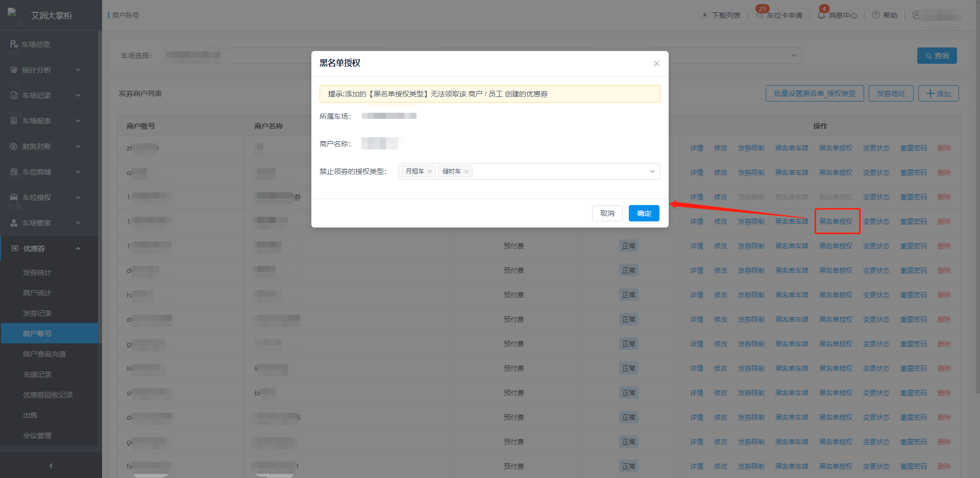Go to 发券统计 in the sidebar
This screenshot has width=980, height=478.
tap(37, 272)
